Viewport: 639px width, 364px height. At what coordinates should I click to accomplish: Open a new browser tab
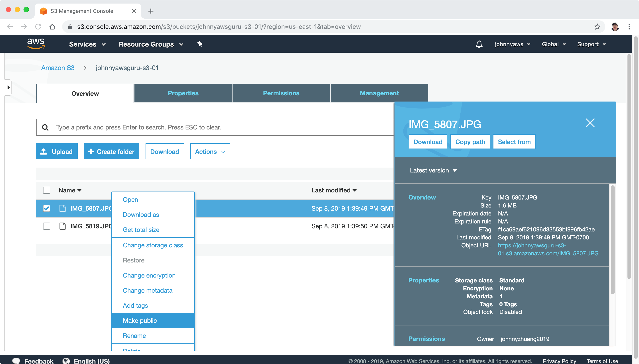coord(151,11)
